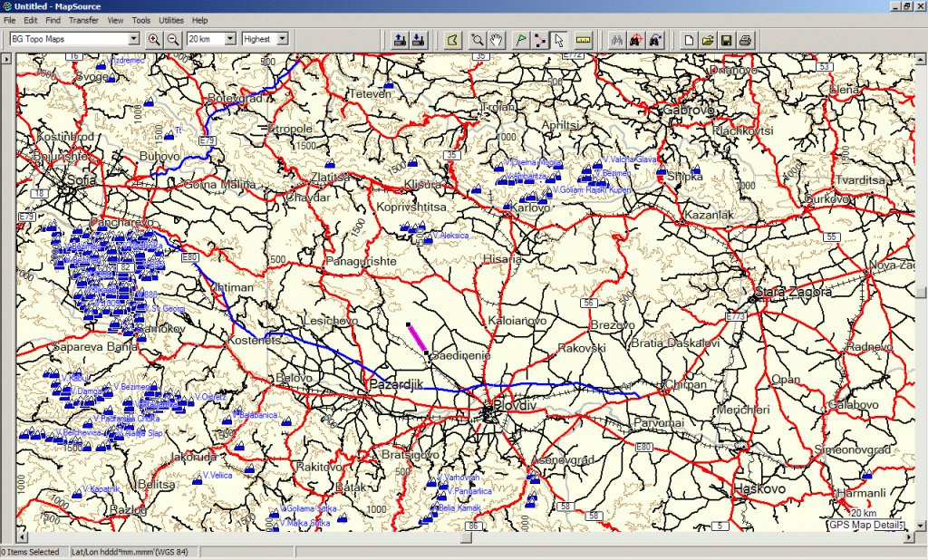This screenshot has height=560, width=928.
Task: Click the zoom out magnifier button
Action: pos(171,39)
